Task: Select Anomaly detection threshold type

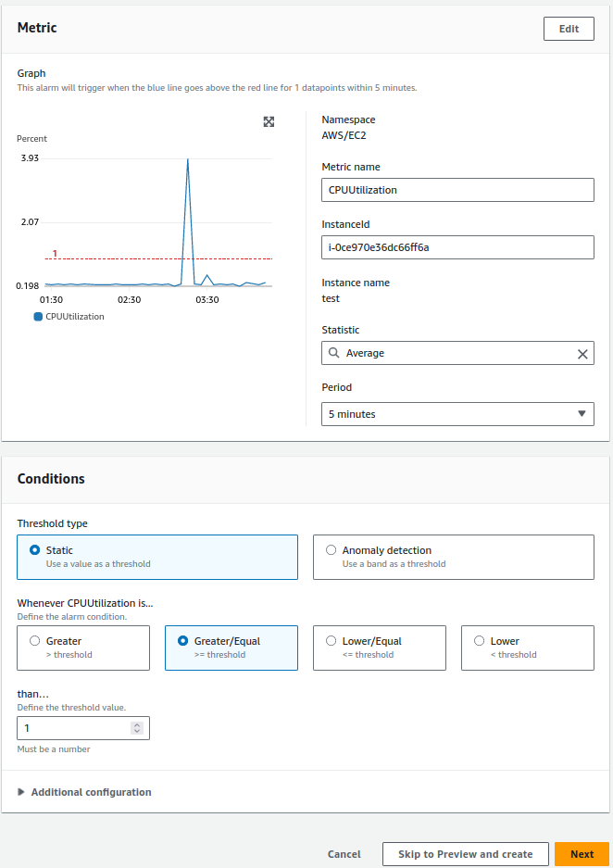Action: (454, 557)
